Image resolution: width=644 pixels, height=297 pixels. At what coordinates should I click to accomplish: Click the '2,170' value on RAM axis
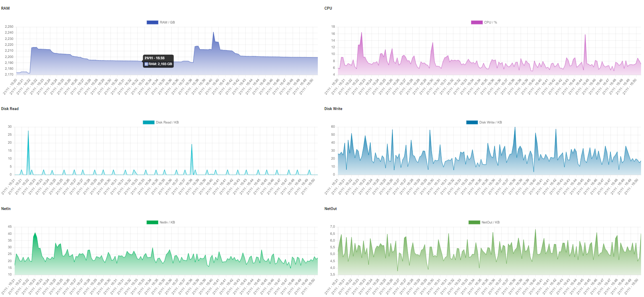pos(9,75)
